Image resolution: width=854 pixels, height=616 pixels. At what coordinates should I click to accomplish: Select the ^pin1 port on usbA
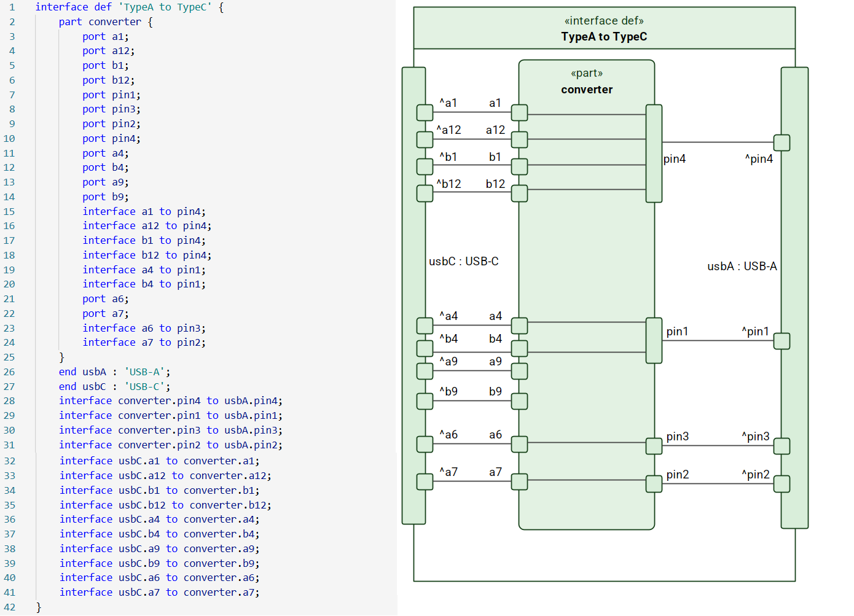pos(782,340)
